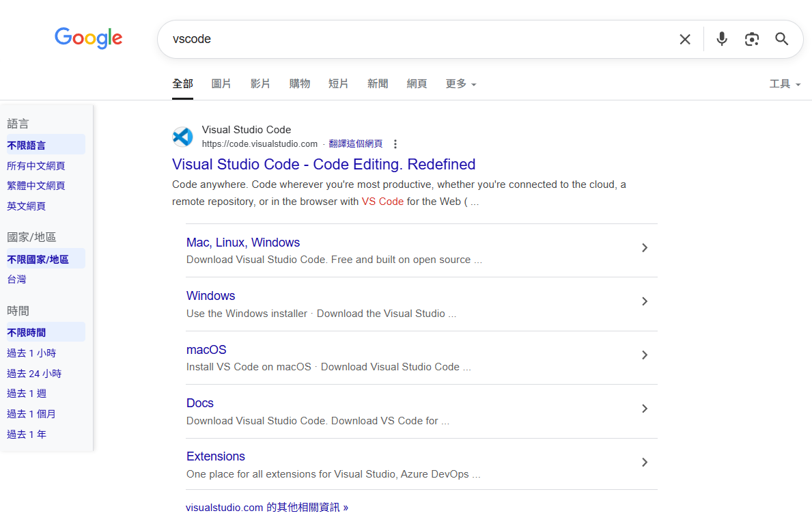Click the Google logo
This screenshot has width=812, height=522.
click(89, 38)
